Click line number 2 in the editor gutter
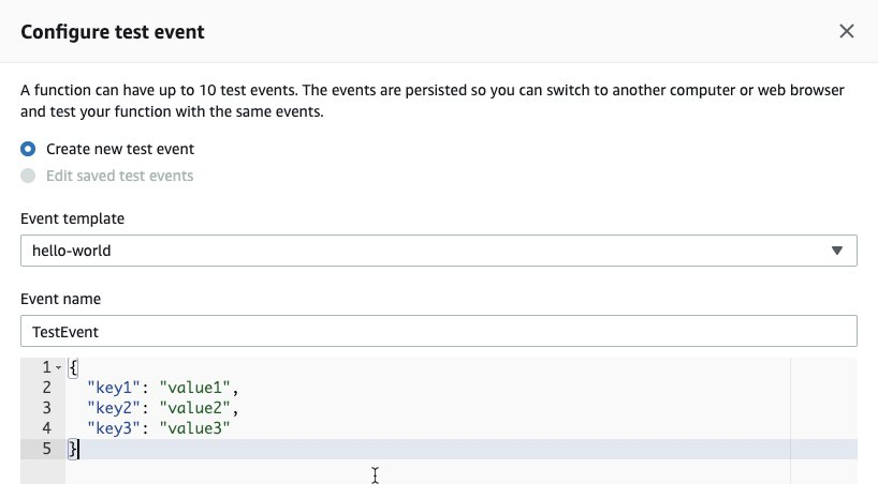Viewport: 879px width, 485px height. click(x=46, y=388)
